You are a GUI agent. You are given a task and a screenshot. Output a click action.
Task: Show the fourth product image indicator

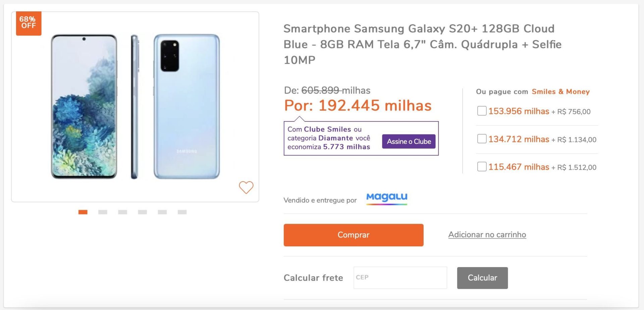click(142, 212)
